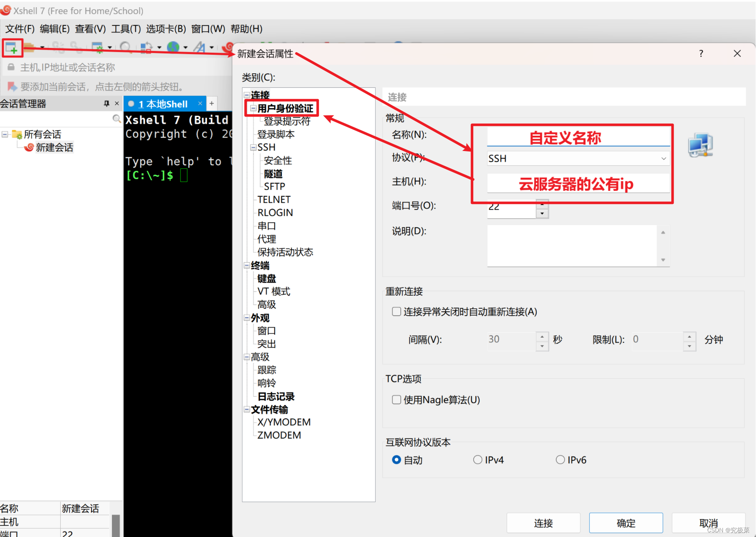This screenshot has height=537, width=756.
Task: Open the 窗口(W) menu
Action: [208, 29]
